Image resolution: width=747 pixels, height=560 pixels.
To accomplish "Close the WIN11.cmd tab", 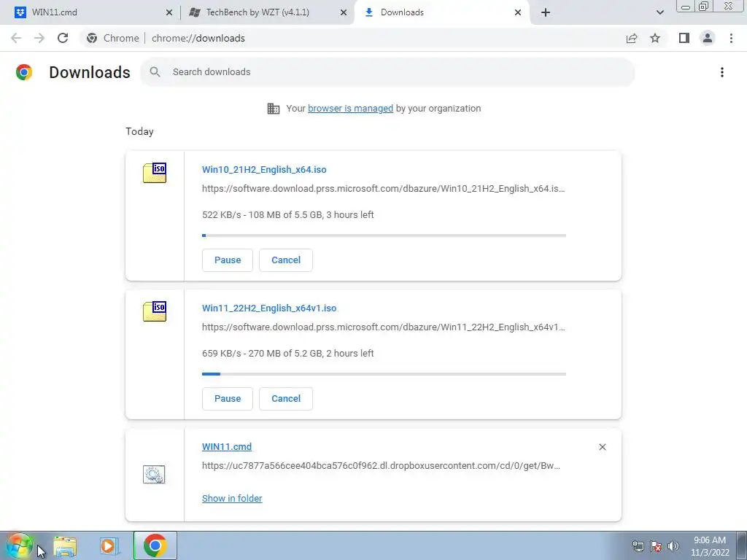I will (x=169, y=12).
